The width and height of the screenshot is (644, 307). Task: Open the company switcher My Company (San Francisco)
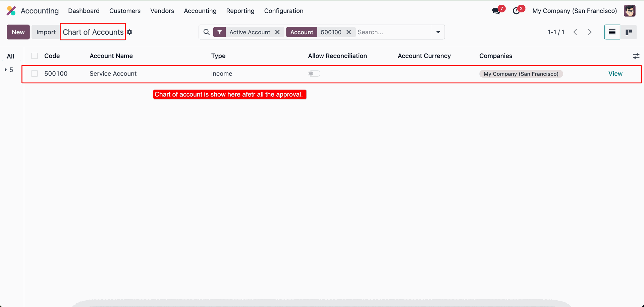tap(574, 11)
